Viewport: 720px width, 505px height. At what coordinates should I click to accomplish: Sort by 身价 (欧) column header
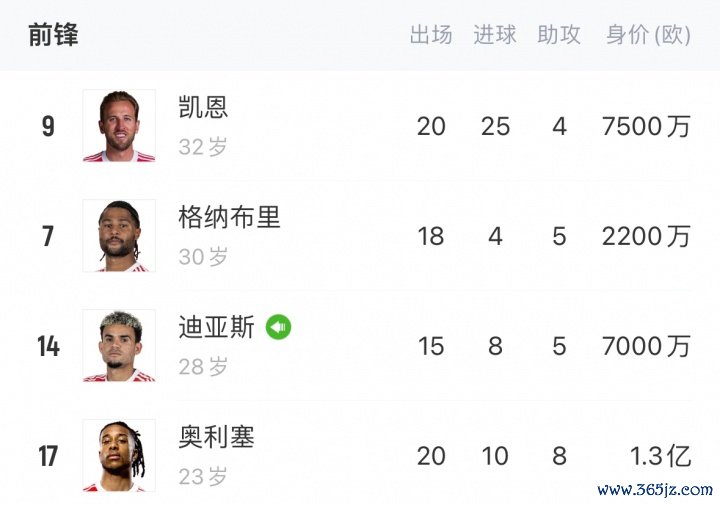[648, 35]
